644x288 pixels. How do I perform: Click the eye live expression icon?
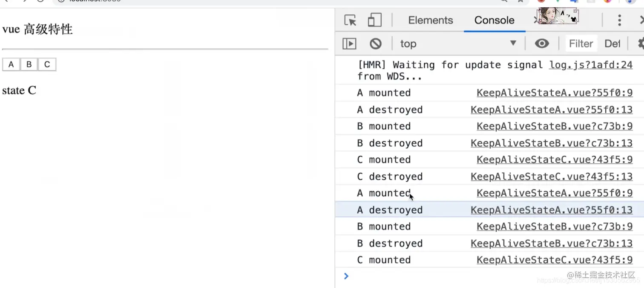coord(542,44)
